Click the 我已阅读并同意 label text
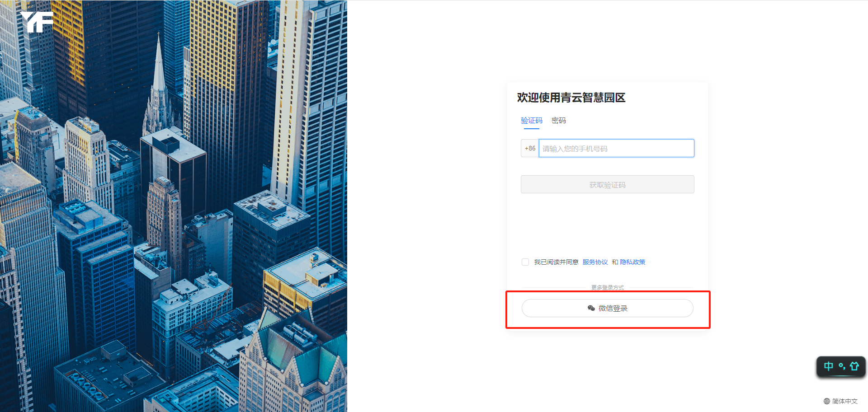 point(556,262)
